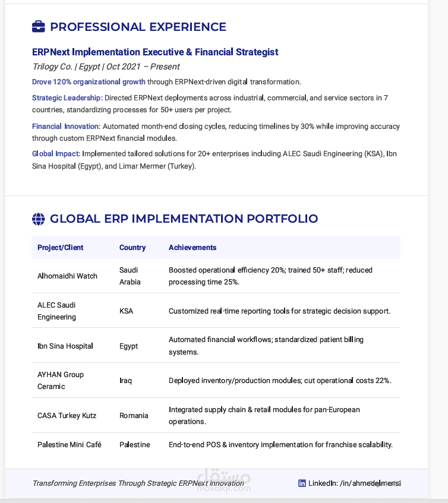Select the Palestine Mini Café table cell
The height and width of the screenshot is (503, 448).
tap(70, 445)
